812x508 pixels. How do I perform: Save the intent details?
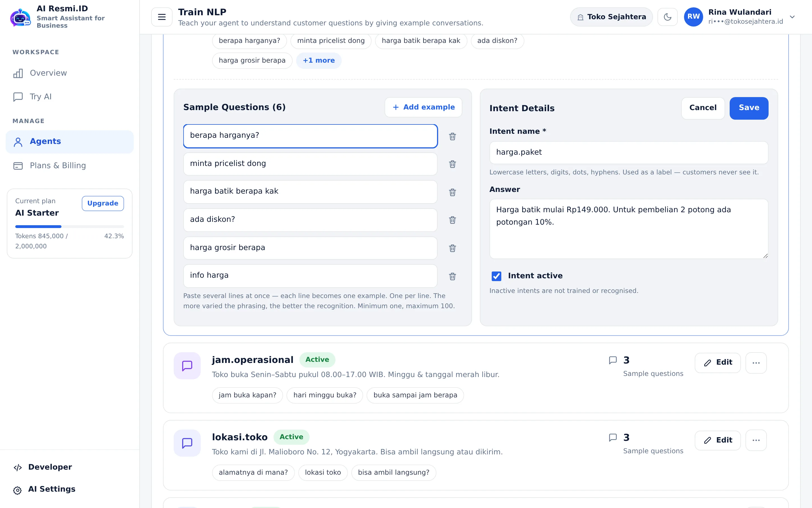click(749, 108)
